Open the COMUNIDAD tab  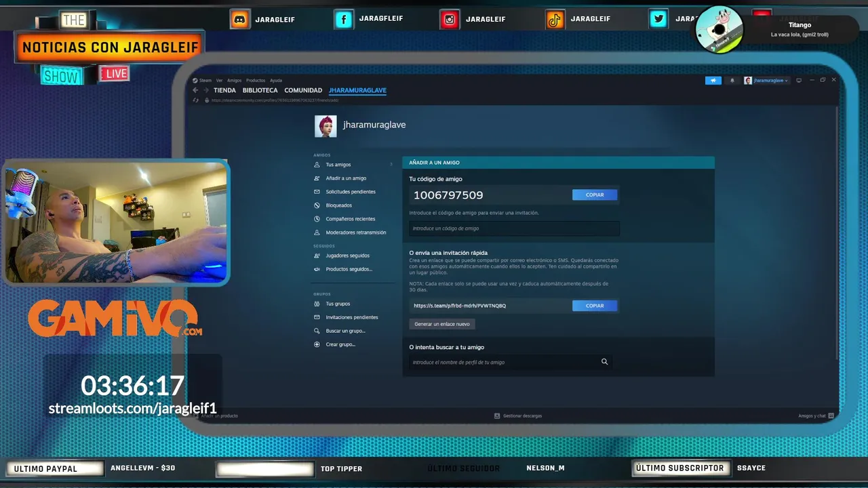click(303, 90)
